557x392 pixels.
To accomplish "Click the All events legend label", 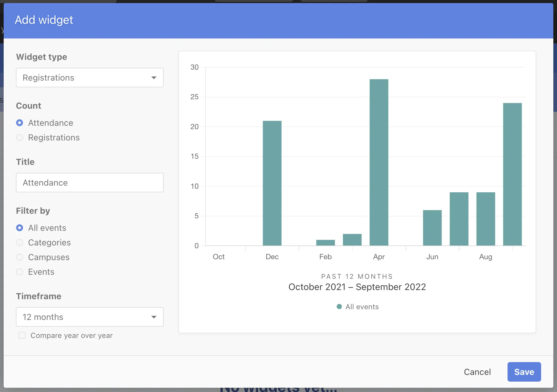I will pyautogui.click(x=362, y=307).
